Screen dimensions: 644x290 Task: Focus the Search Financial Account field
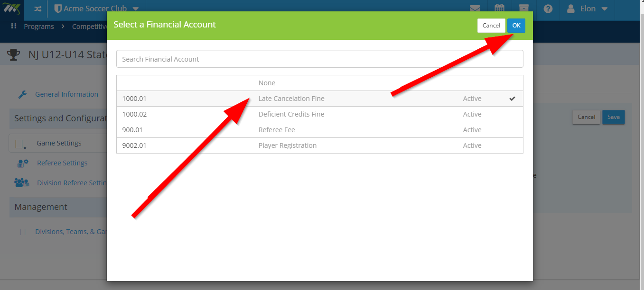click(x=319, y=59)
